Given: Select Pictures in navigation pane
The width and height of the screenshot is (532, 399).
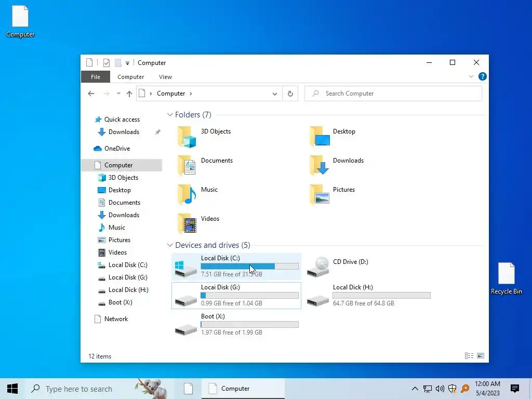Looking at the screenshot, I should pos(119,240).
